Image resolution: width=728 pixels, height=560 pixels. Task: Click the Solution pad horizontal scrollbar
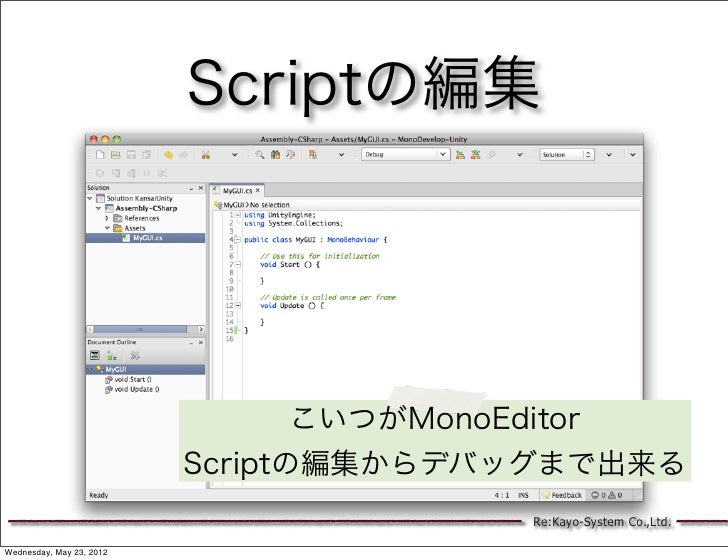(x=140, y=329)
